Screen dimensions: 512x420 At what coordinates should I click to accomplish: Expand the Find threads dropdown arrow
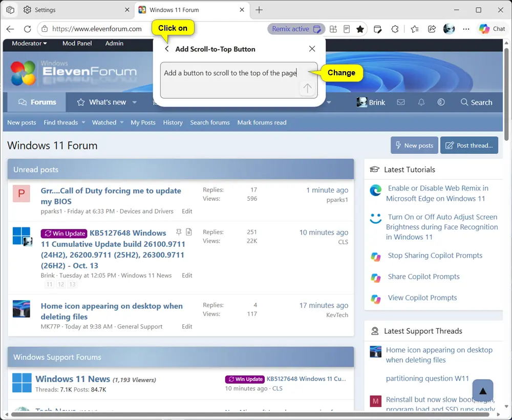(x=83, y=122)
